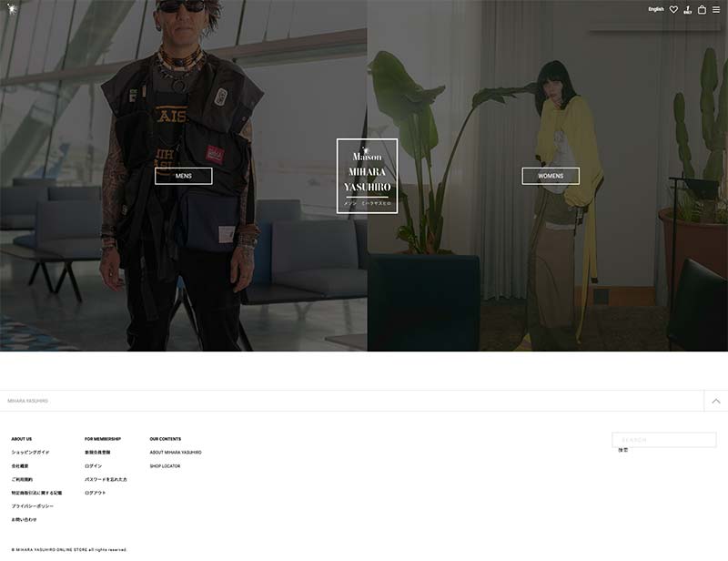Click the MENS button
The height and width of the screenshot is (561, 728).
tap(184, 176)
